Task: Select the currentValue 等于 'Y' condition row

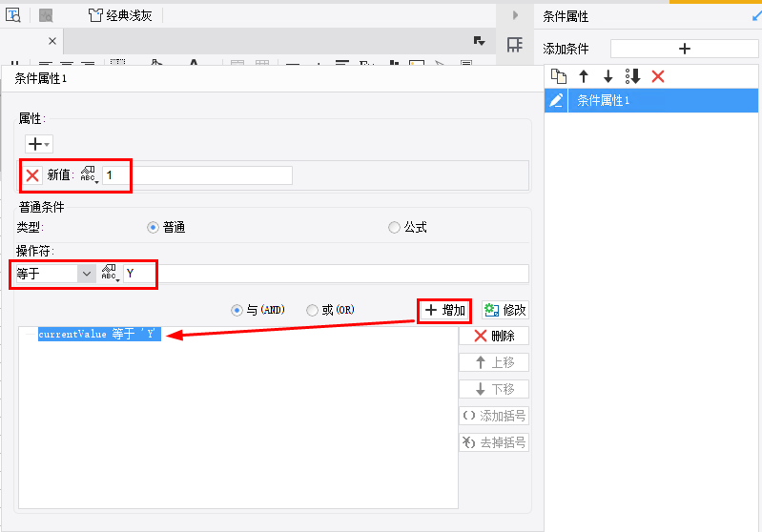Action: coord(99,334)
